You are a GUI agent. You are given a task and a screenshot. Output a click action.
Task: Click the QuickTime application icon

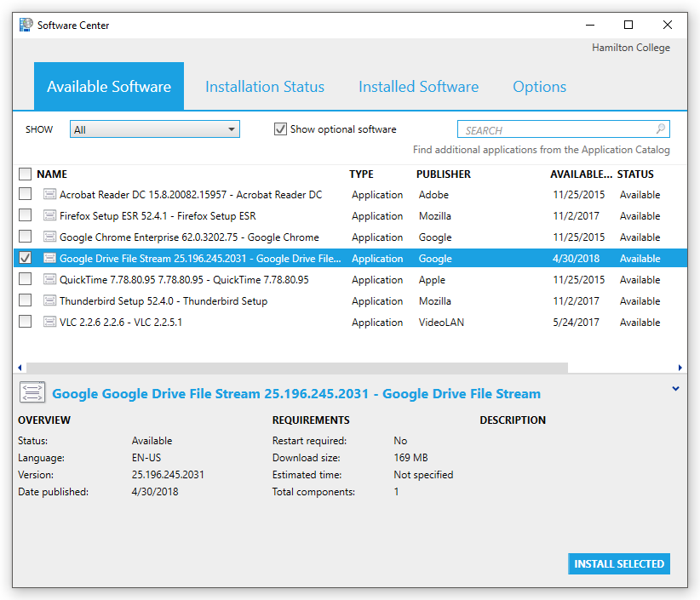pyautogui.click(x=49, y=280)
